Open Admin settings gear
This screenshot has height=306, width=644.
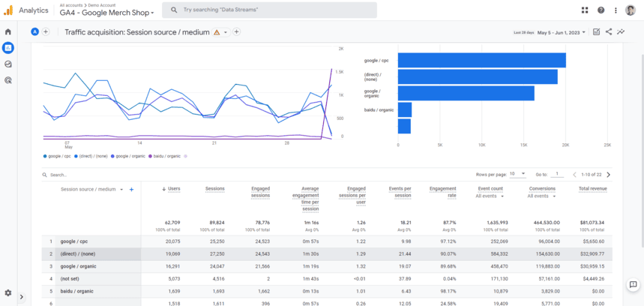[x=8, y=293]
